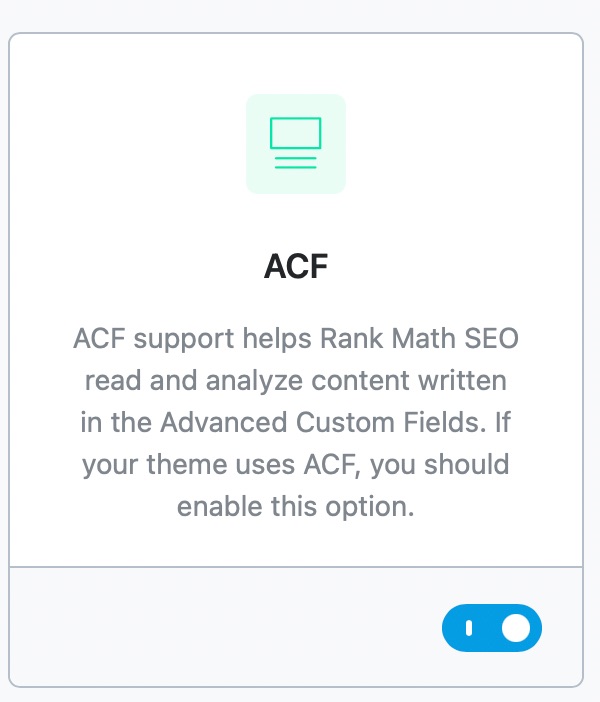Image resolution: width=600 pixels, height=702 pixels.
Task: Click the two green lines under the monitor icon
Action: point(296,163)
